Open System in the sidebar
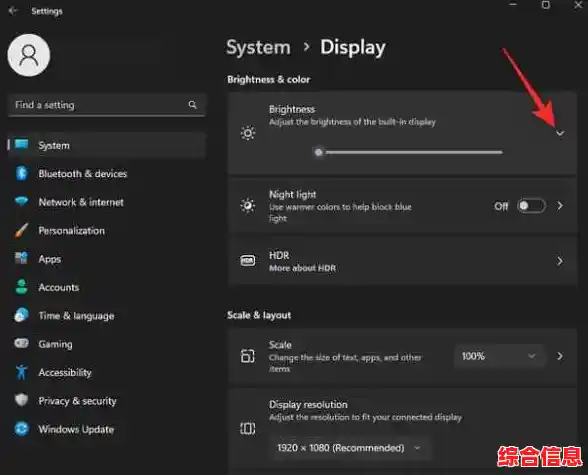Image resolution: width=588 pixels, height=475 pixels. tap(107, 145)
